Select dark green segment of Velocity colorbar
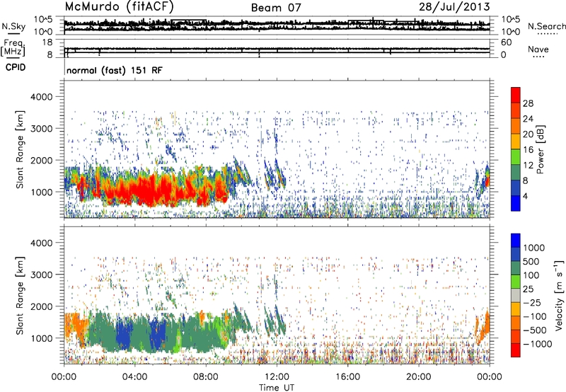This screenshot has height=392, width=566. [x=516, y=268]
